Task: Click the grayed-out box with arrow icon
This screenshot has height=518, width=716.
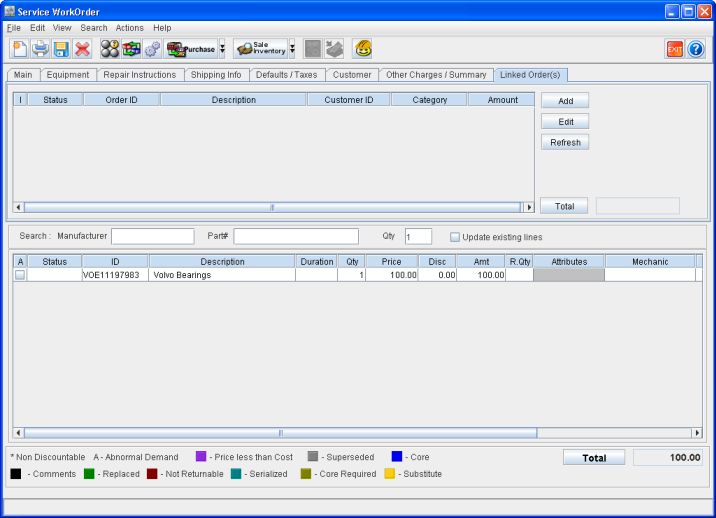Action: (x=334, y=49)
